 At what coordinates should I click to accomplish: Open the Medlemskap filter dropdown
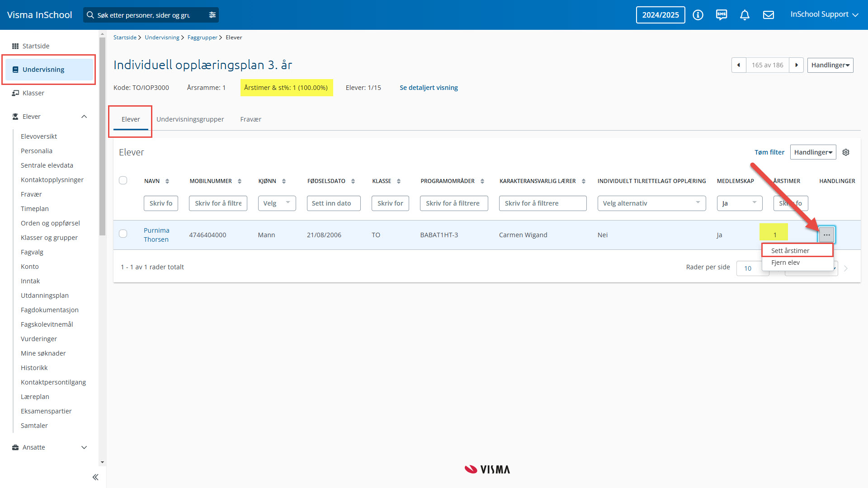click(x=740, y=203)
